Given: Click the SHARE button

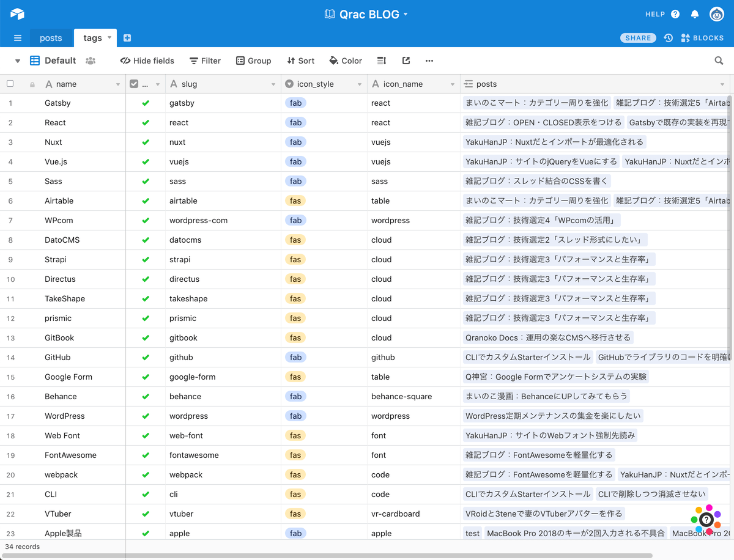Looking at the screenshot, I should click(638, 37).
